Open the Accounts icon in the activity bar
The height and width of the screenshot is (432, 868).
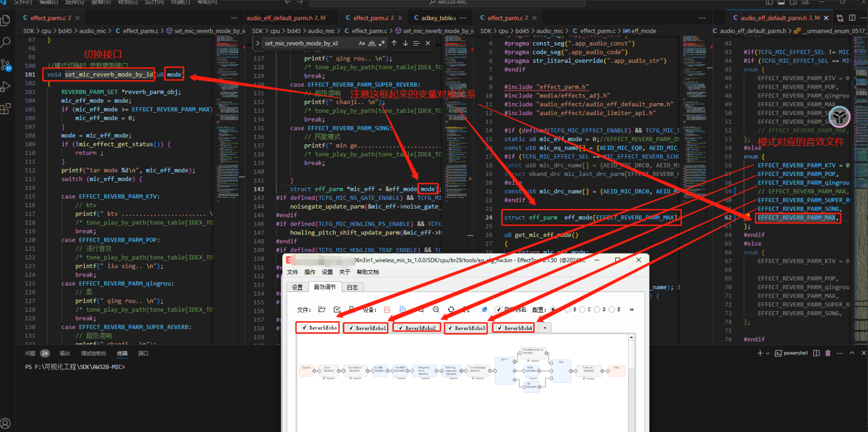[x=6, y=423]
